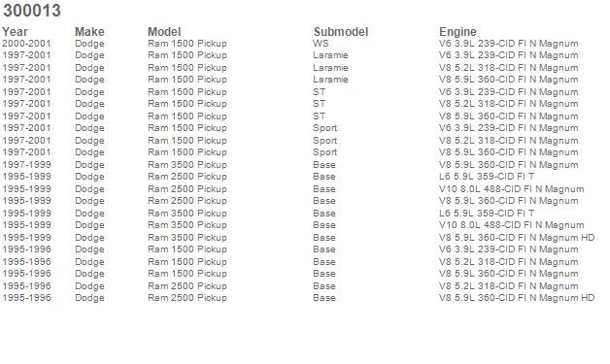Select the last row's Ram 2500 Pickup model

pyautogui.click(x=187, y=298)
